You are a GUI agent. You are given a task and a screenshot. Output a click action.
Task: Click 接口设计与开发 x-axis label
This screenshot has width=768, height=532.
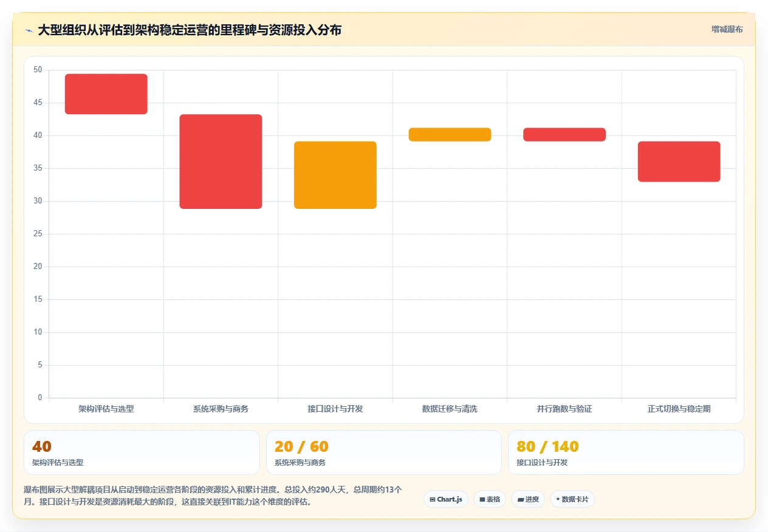click(335, 409)
